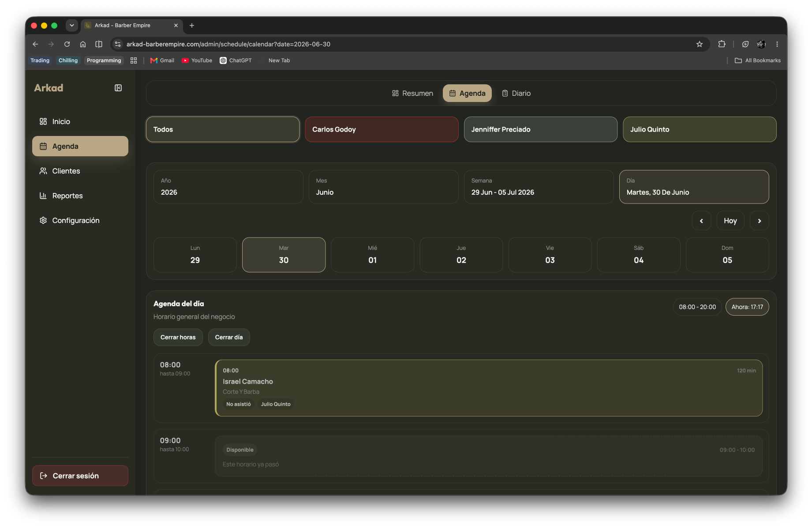The height and width of the screenshot is (528, 812).
Task: Select Mar 30 in the week strip
Action: point(284,255)
